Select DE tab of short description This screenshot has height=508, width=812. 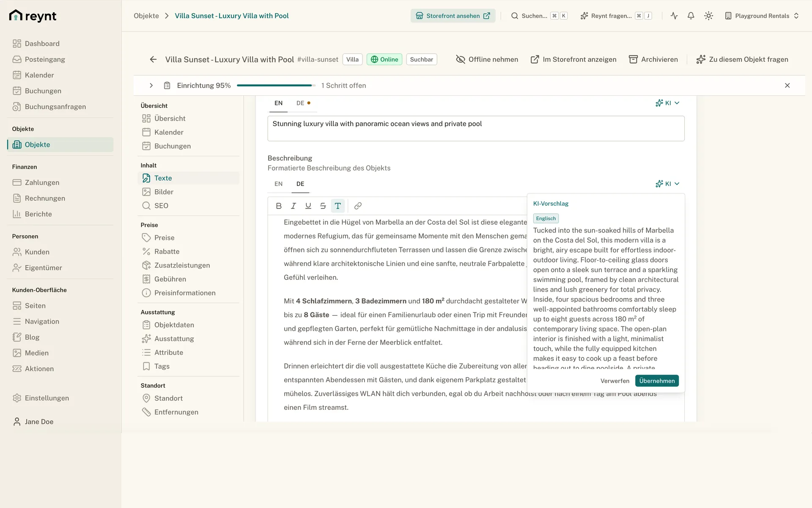(303, 103)
